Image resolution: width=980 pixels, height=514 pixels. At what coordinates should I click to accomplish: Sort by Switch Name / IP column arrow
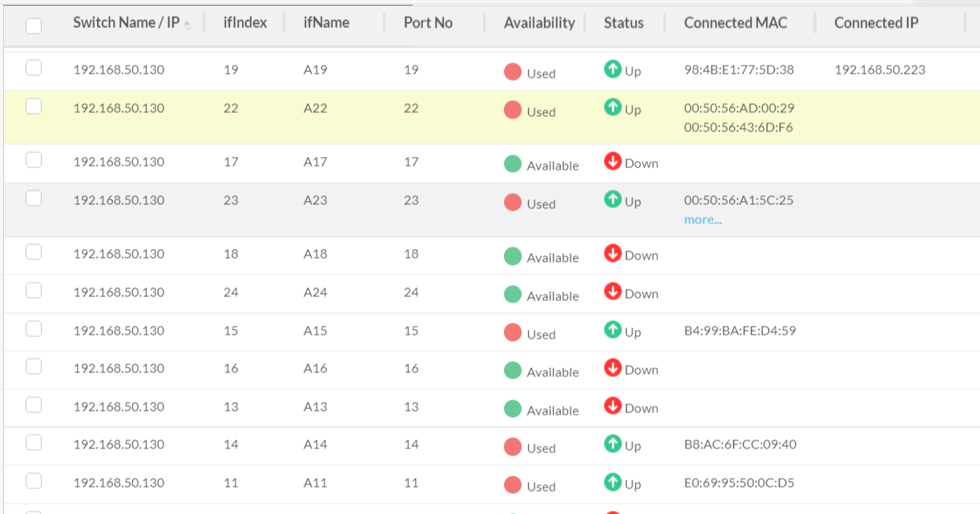coord(188,24)
